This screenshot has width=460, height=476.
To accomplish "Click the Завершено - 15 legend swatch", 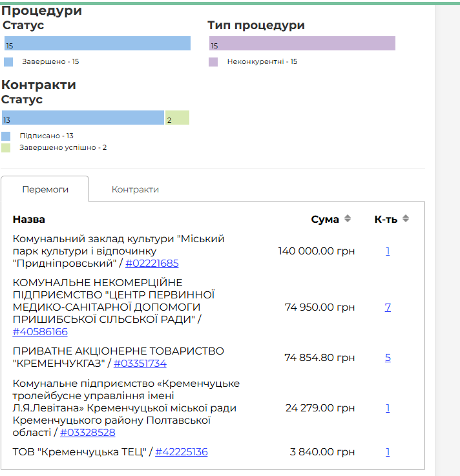I will 8,62.
